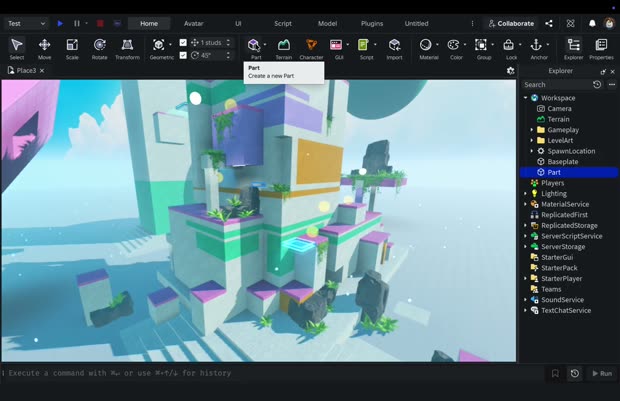Click the Geometric collisions mode icon
620x401 pixels.
pyautogui.click(x=159, y=45)
